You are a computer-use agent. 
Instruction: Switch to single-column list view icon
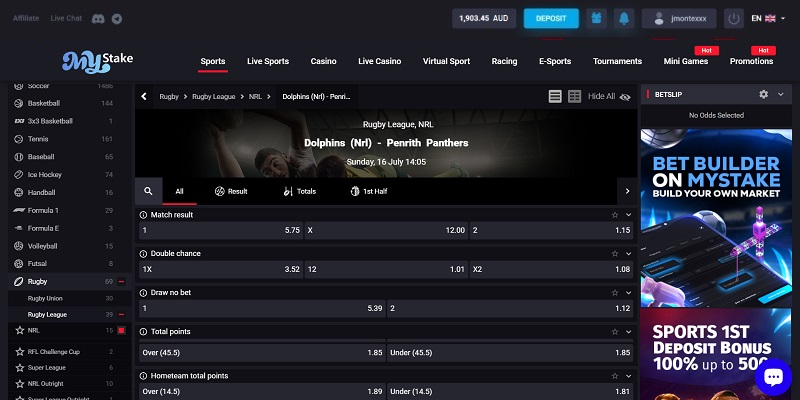[x=555, y=96]
